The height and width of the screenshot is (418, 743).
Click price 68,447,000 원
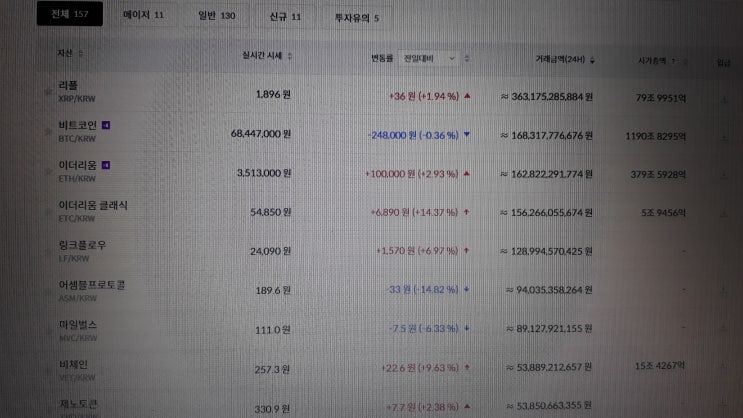[261, 134]
